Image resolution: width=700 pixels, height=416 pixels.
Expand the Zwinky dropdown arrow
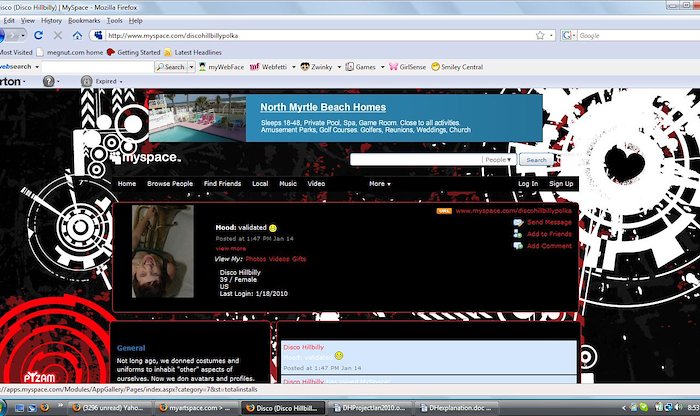(339, 67)
